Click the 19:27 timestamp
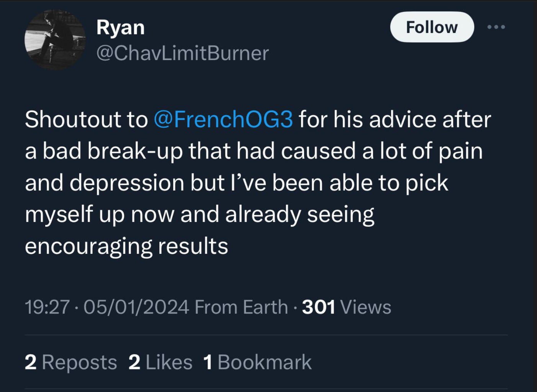 pyautogui.click(x=47, y=307)
